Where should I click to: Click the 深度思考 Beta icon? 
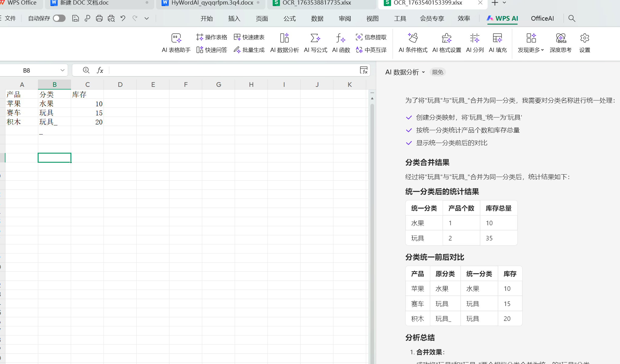(560, 38)
